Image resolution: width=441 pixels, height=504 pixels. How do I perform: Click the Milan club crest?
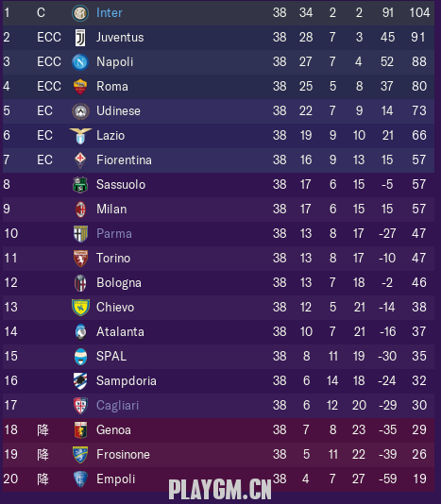[x=80, y=210]
